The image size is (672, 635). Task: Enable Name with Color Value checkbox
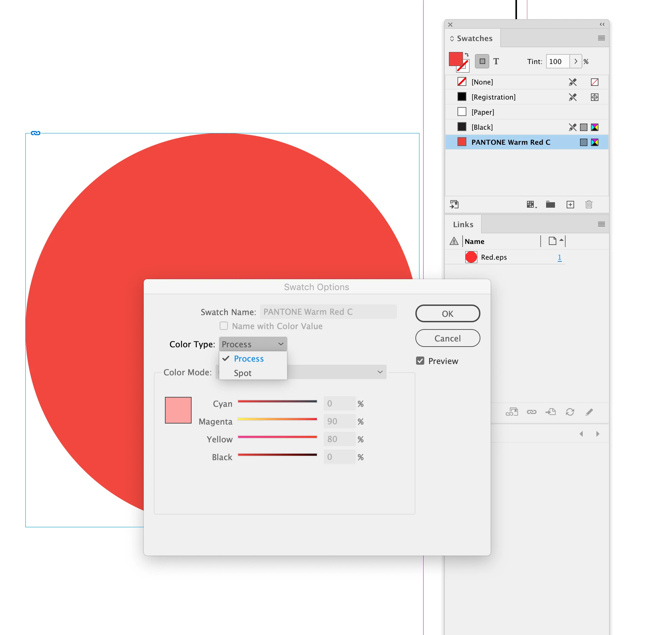click(224, 326)
